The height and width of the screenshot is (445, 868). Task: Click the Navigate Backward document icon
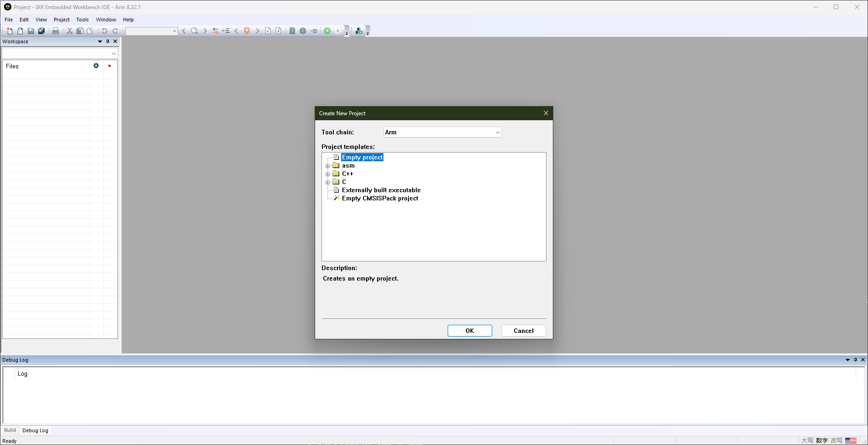[x=268, y=31]
